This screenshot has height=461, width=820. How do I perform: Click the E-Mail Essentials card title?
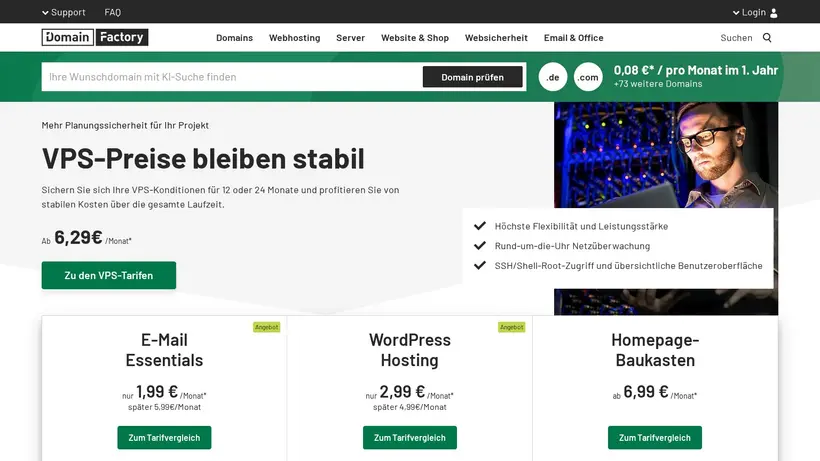164,350
